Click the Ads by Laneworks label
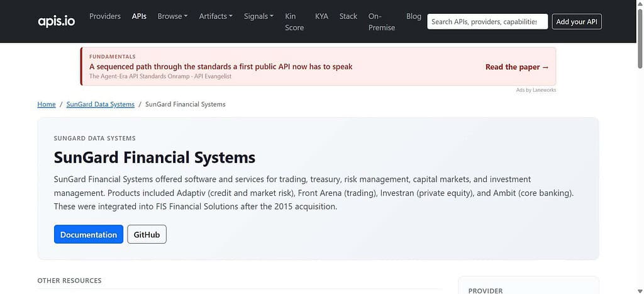Image resolution: width=644 pixels, height=294 pixels. pyautogui.click(x=536, y=90)
